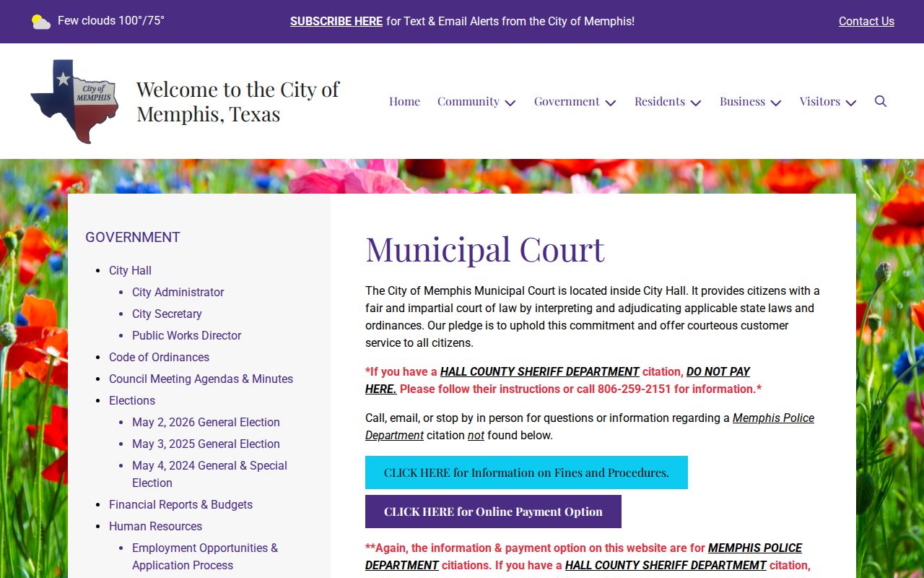
Task: Open the May 3, 2025 General Election link
Action: point(206,444)
